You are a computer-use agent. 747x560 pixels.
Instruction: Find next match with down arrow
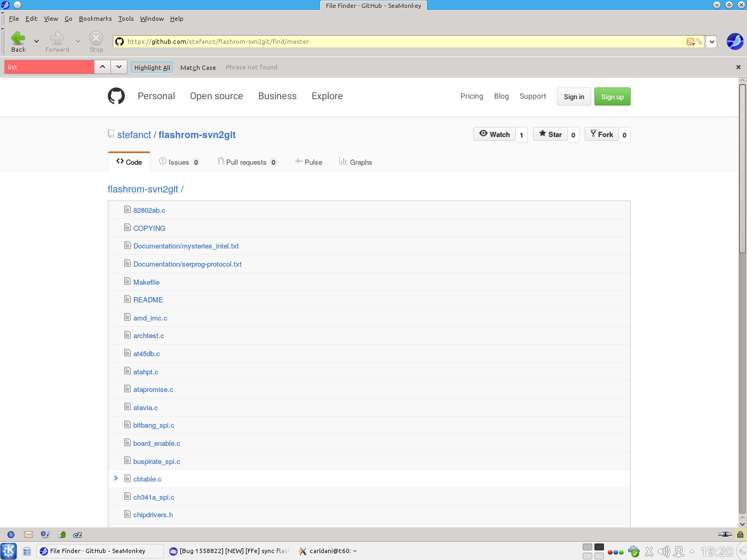[x=118, y=67]
